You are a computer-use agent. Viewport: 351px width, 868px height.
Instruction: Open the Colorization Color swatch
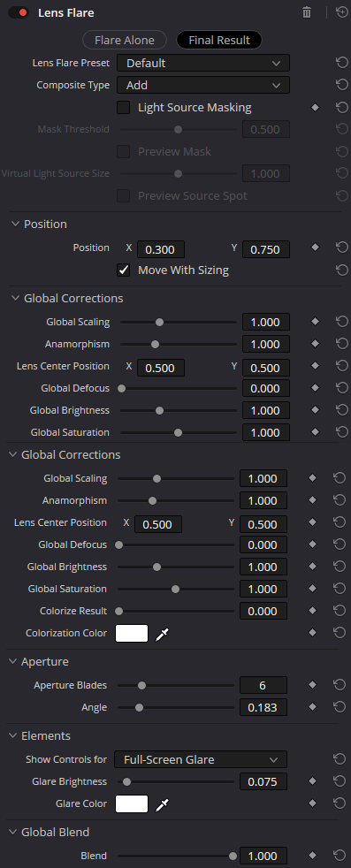[132, 633]
